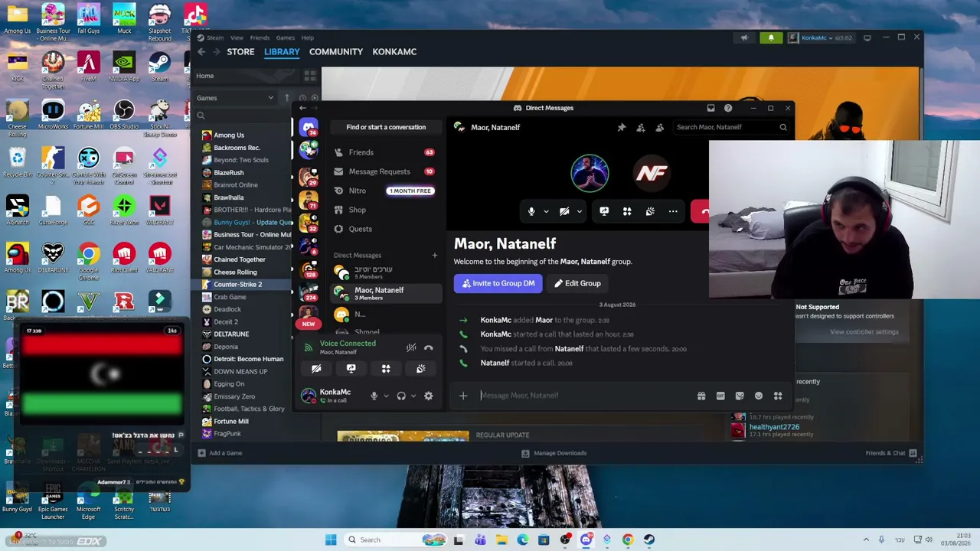Screen dimensions: 980x551
Task: Click Add a Game in Steam
Action: (220, 453)
